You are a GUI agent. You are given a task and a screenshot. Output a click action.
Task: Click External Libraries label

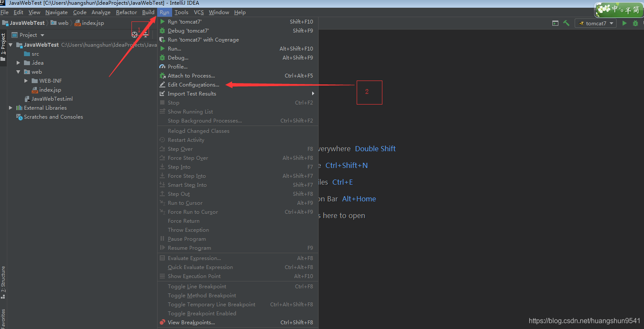45,108
